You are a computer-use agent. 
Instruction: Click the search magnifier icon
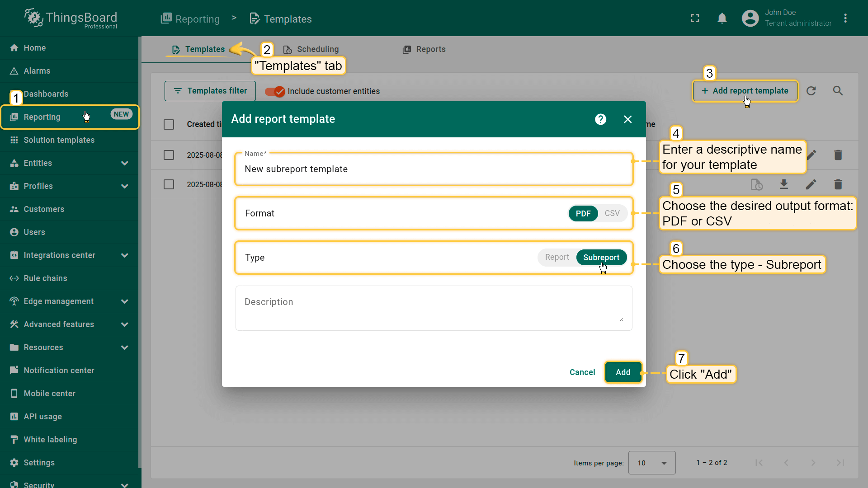click(838, 91)
